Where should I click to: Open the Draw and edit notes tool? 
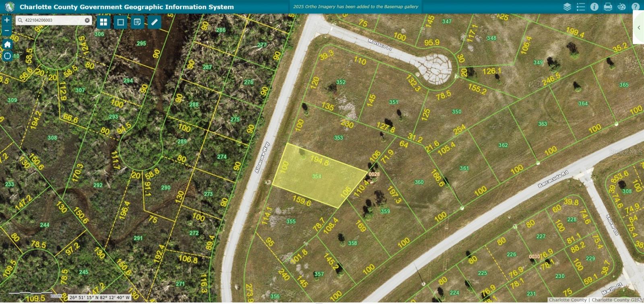click(x=137, y=22)
